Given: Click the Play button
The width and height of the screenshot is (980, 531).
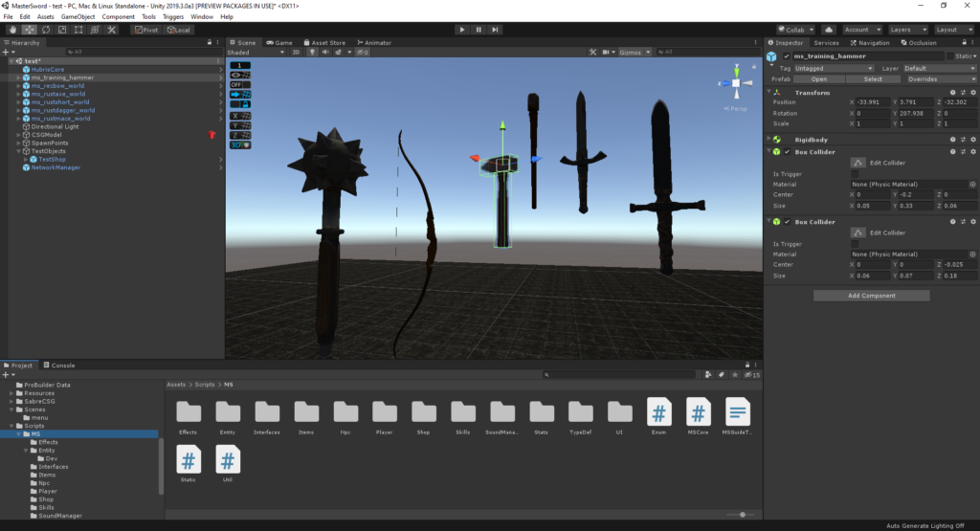Looking at the screenshot, I should [462, 30].
